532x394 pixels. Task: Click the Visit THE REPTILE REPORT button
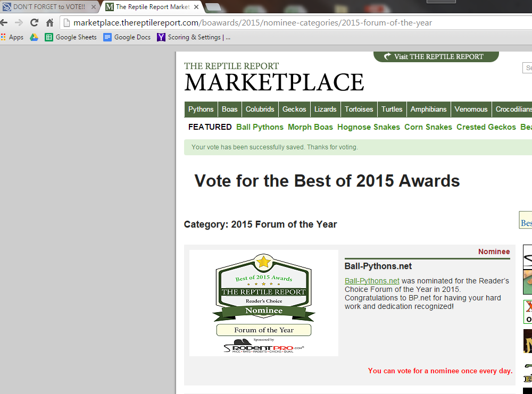(436, 56)
